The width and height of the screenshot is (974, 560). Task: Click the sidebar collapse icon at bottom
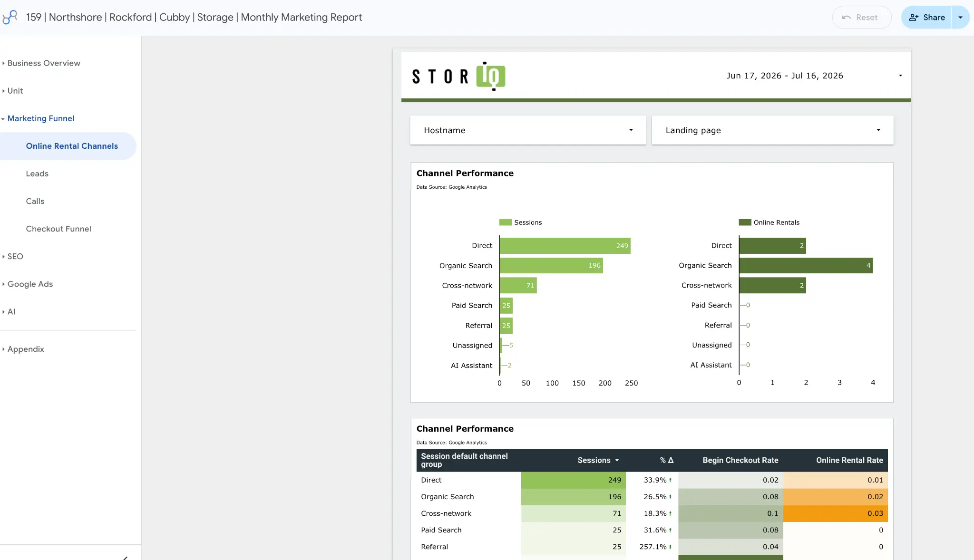(x=126, y=557)
